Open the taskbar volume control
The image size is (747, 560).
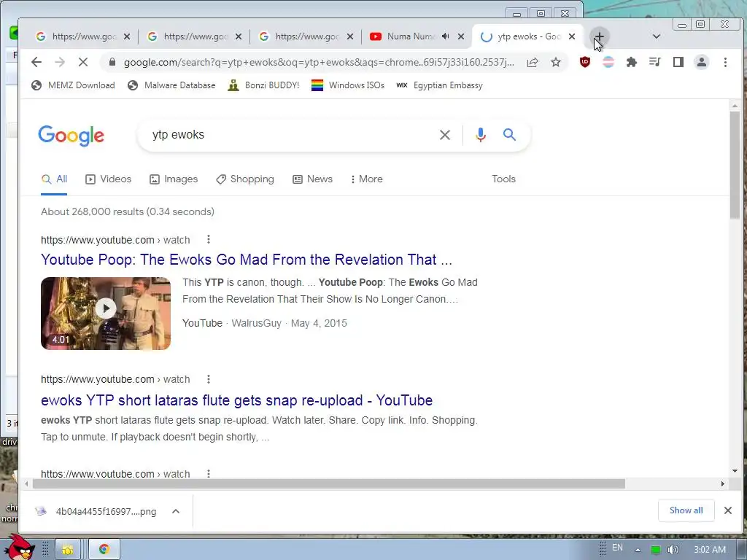pyautogui.click(x=673, y=550)
